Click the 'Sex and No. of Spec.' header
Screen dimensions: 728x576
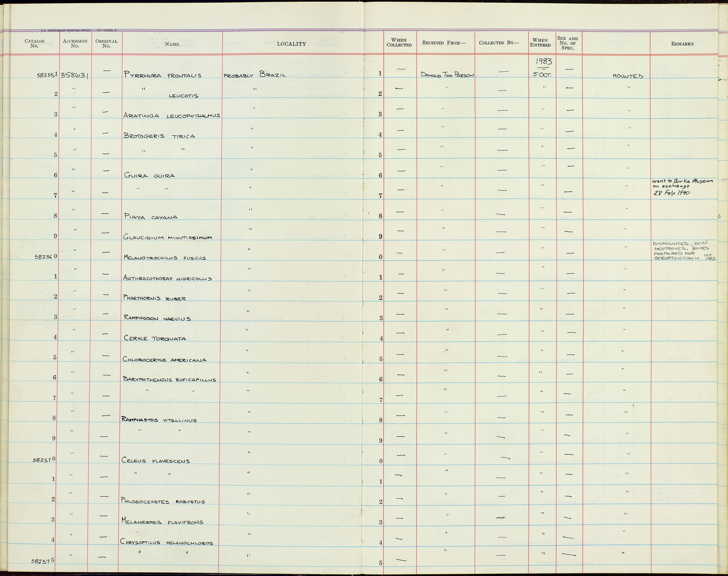tap(567, 43)
